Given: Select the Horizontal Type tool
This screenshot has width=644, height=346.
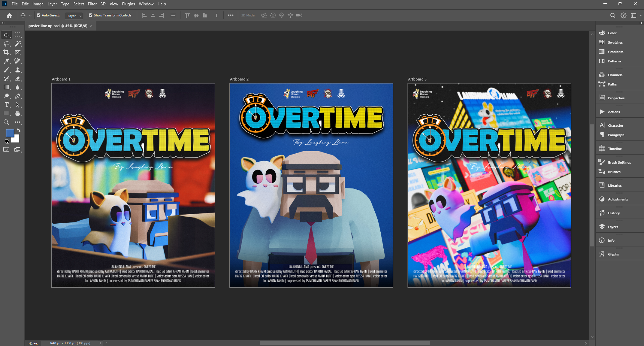Looking at the screenshot, I should tap(6, 105).
